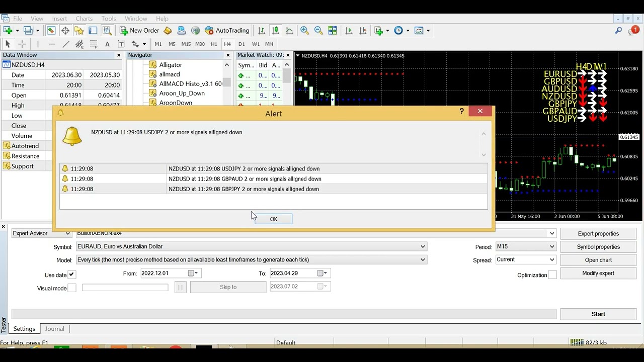This screenshot has width=644, height=362.
Task: Click the Navigator list scrollbar up arrow
Action: pyautogui.click(x=227, y=65)
